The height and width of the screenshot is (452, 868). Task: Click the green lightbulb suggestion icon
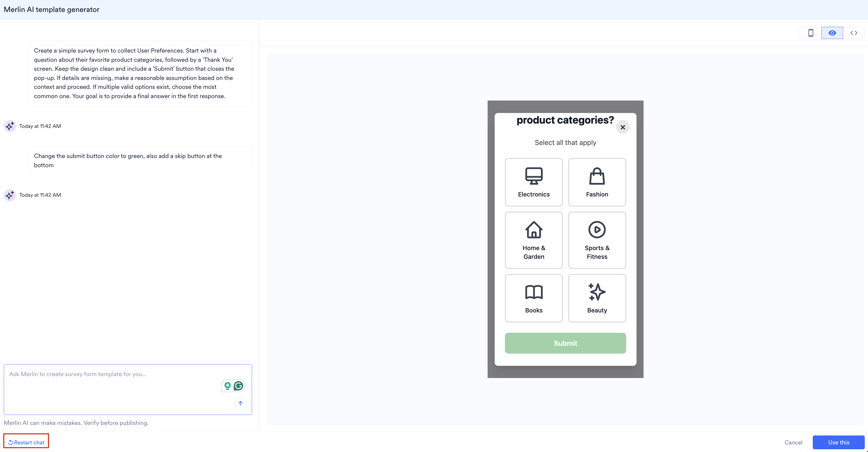pos(227,386)
